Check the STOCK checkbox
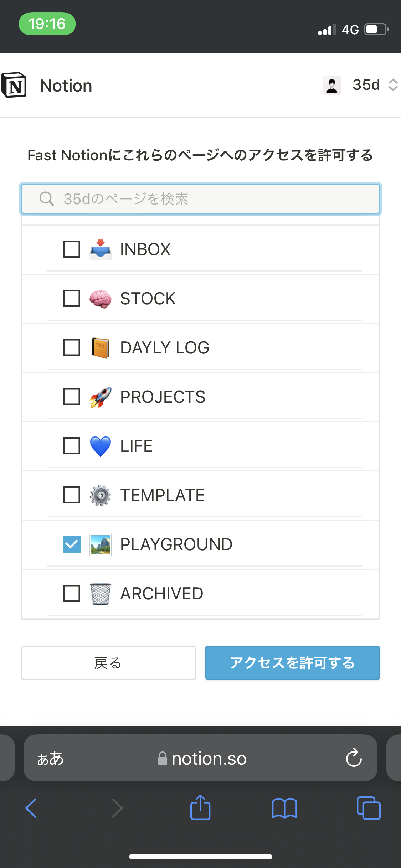Image resolution: width=401 pixels, height=868 pixels. coord(72,298)
